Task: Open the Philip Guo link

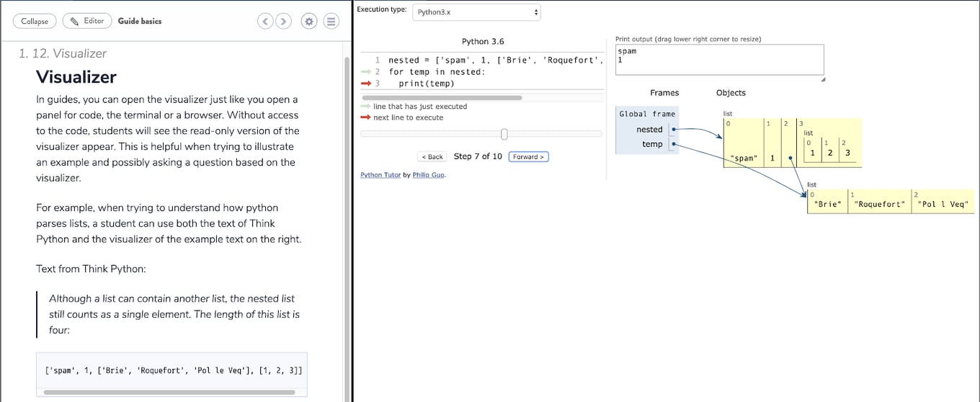Action: [428, 175]
